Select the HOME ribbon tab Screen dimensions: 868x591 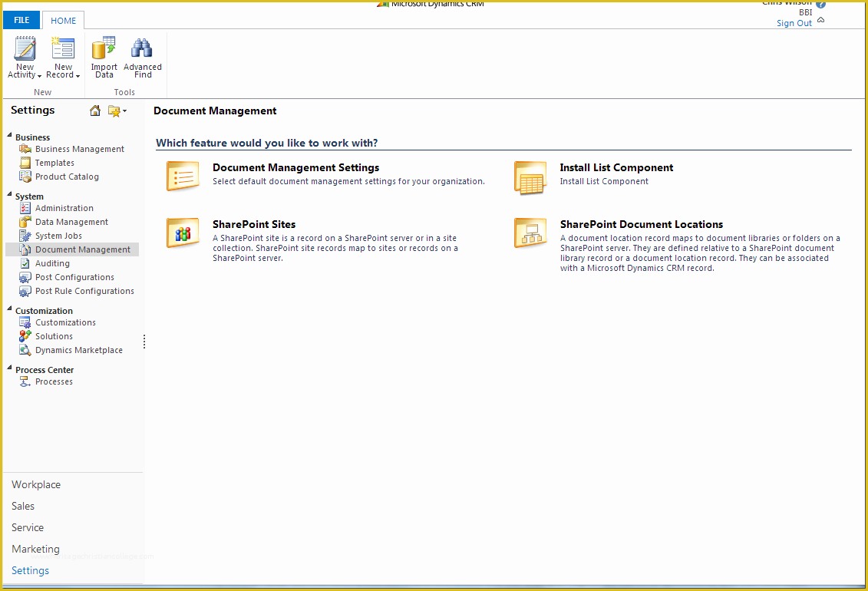[x=64, y=21]
